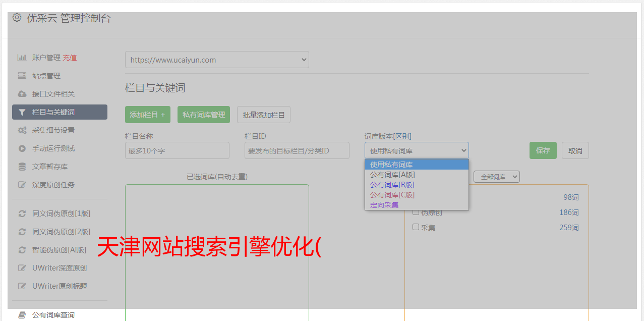Click the database icon beside 文章暂存库
This screenshot has width=644, height=321.
22,167
